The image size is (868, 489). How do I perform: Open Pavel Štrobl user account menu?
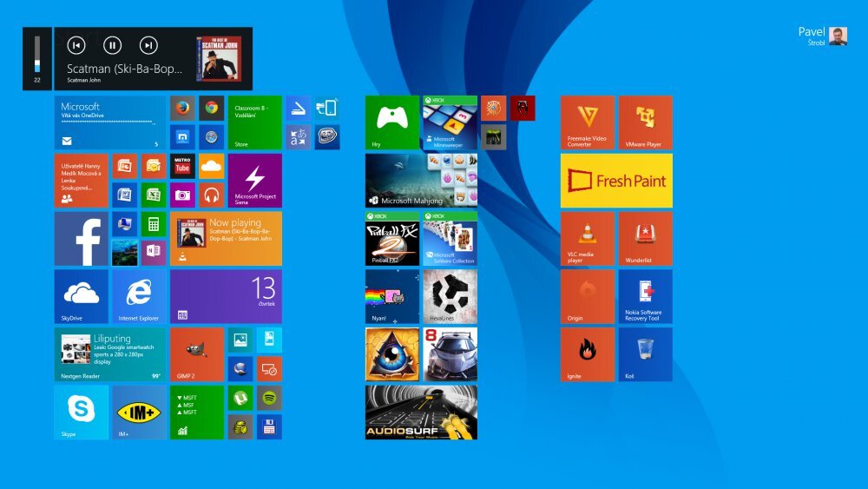point(823,36)
